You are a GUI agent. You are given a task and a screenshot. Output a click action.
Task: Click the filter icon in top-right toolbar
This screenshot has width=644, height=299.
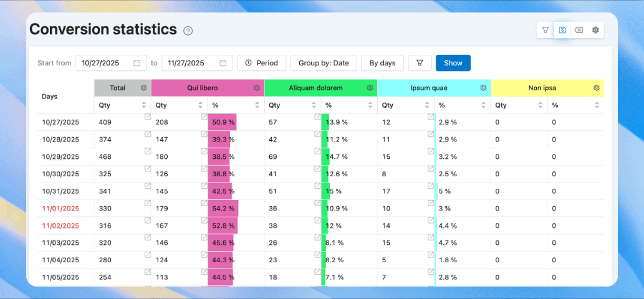pyautogui.click(x=545, y=30)
